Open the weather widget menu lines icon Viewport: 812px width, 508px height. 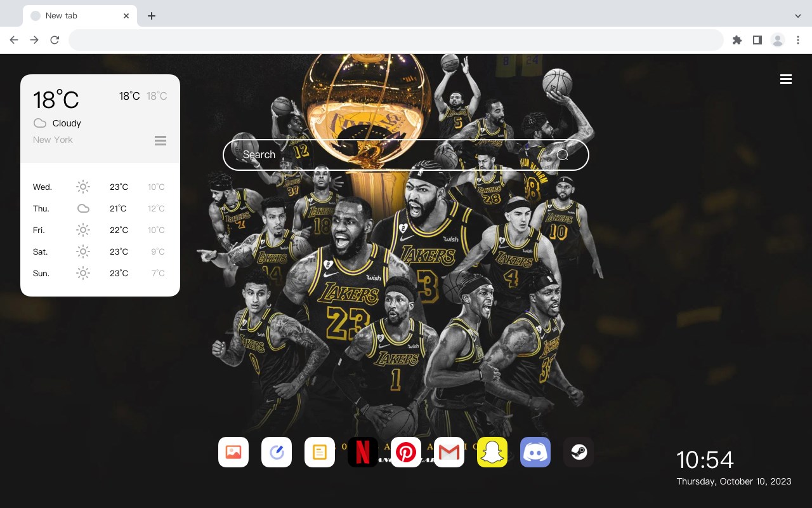pos(160,140)
